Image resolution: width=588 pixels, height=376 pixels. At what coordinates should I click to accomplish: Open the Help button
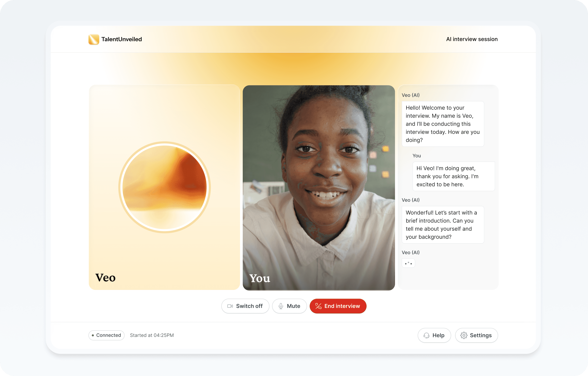click(x=434, y=335)
